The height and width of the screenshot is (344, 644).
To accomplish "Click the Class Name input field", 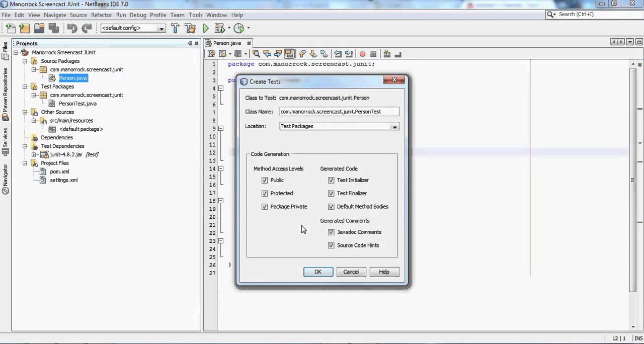I will 339,112.
